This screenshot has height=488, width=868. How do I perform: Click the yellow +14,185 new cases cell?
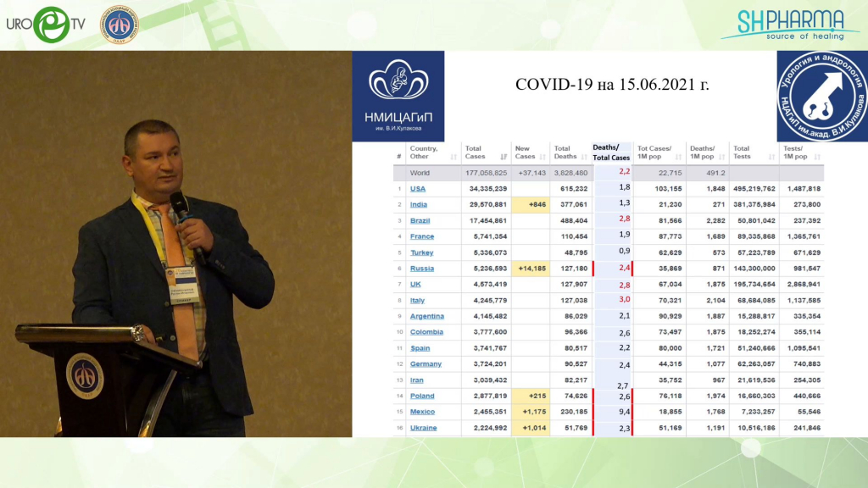pyautogui.click(x=531, y=269)
